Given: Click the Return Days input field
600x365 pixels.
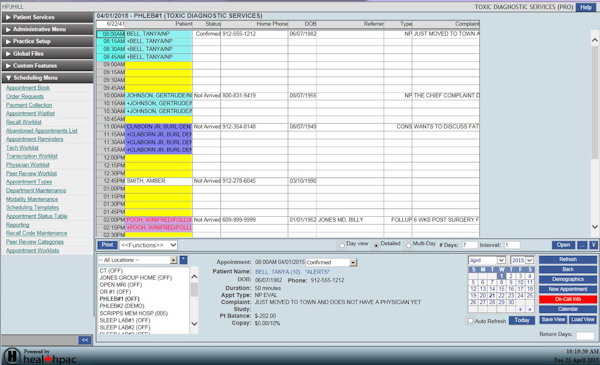Looking at the screenshot, I should [x=585, y=336].
